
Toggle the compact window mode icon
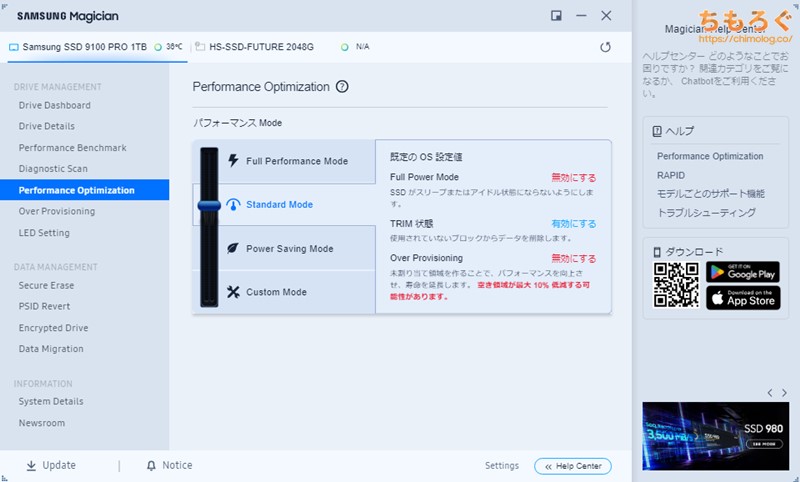(556, 16)
